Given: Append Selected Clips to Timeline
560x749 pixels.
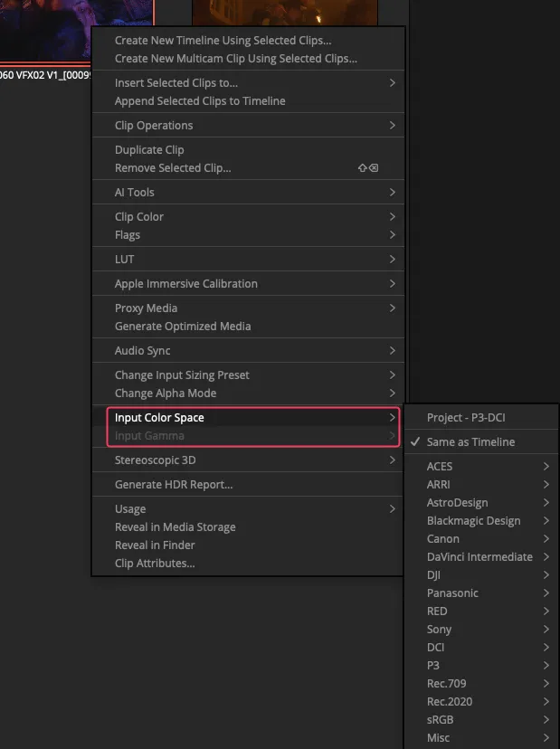Looking at the screenshot, I should pyautogui.click(x=200, y=101).
